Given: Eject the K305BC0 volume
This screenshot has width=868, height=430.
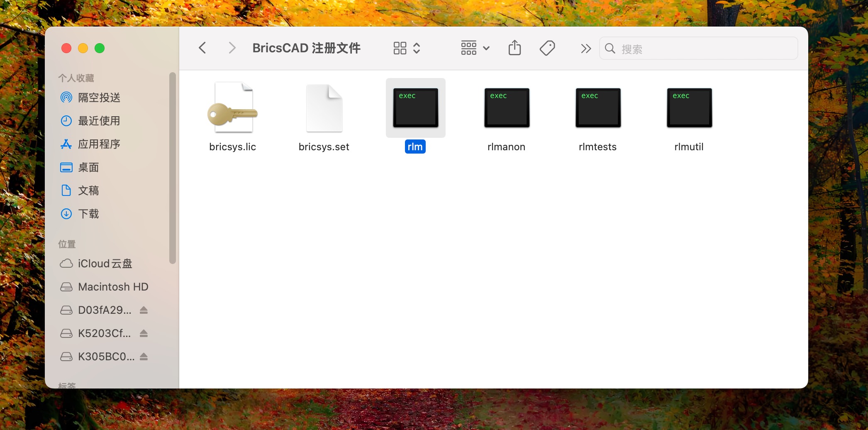Looking at the screenshot, I should point(144,357).
